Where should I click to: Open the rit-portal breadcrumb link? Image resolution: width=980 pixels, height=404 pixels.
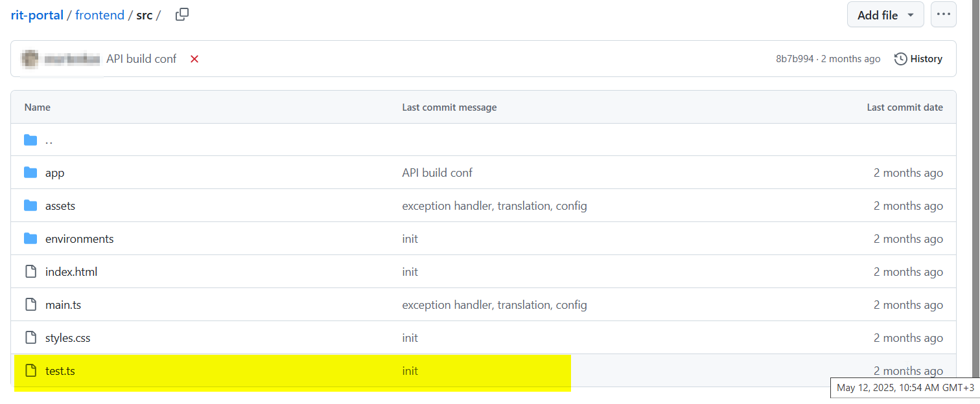click(x=37, y=15)
